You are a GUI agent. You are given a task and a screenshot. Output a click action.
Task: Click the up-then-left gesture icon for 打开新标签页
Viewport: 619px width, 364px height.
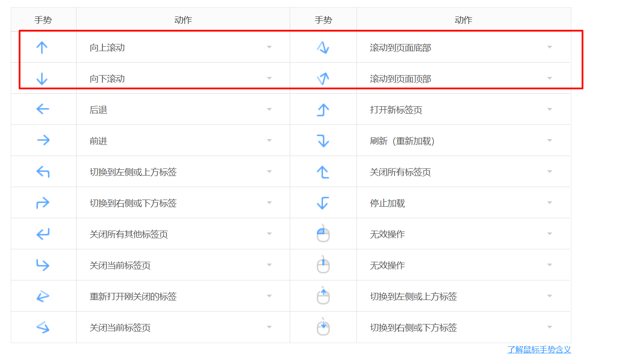coord(323,109)
